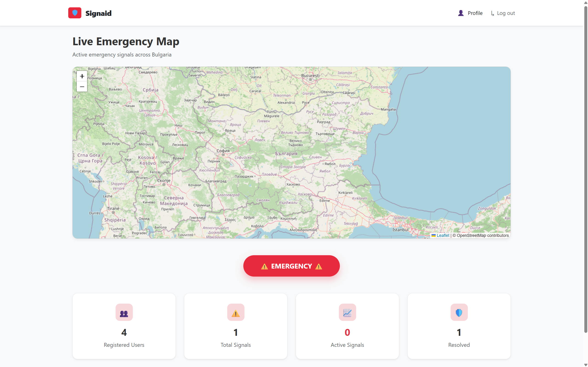Click the Active Signals count zero
This screenshot has width=588, height=367.
coord(347,332)
